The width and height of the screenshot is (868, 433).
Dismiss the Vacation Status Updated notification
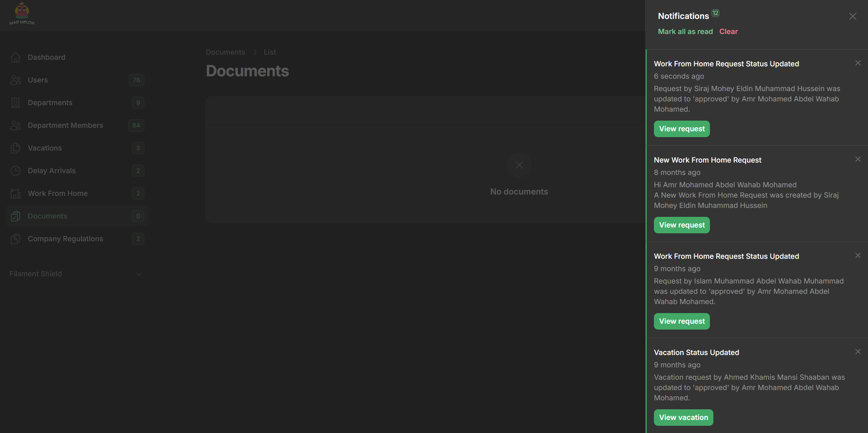pos(858,352)
